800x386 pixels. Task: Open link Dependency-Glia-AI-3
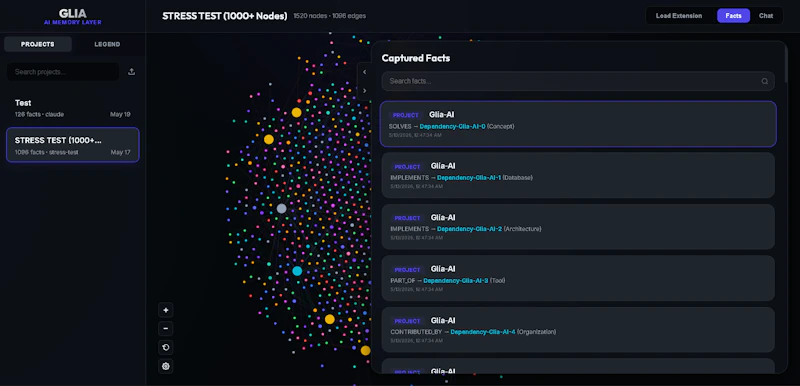point(456,280)
